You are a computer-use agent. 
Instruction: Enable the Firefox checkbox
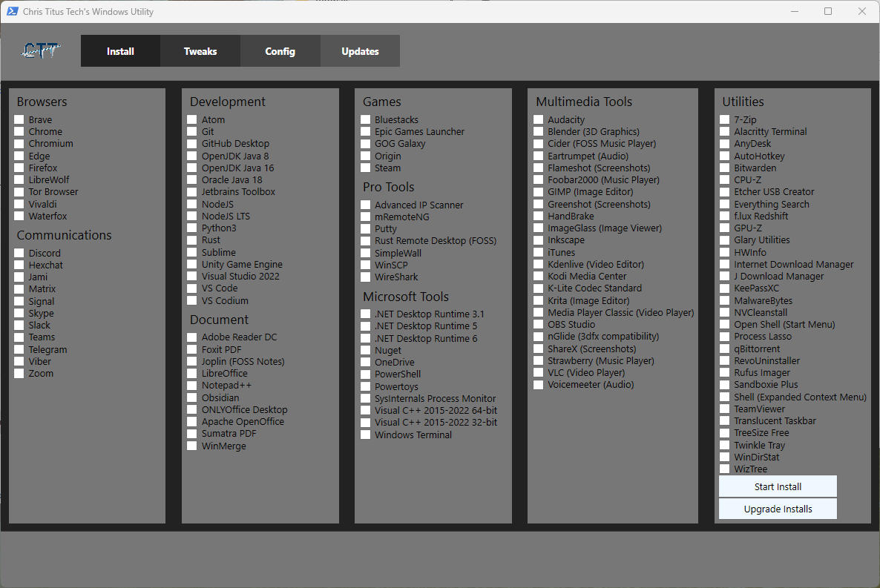[19, 168]
